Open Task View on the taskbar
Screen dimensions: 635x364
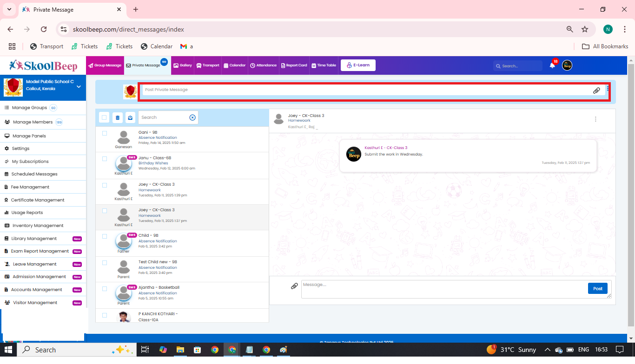point(145,350)
